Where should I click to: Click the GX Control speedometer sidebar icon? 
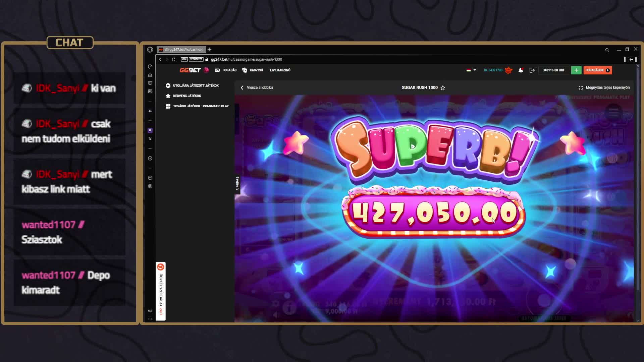(x=150, y=66)
